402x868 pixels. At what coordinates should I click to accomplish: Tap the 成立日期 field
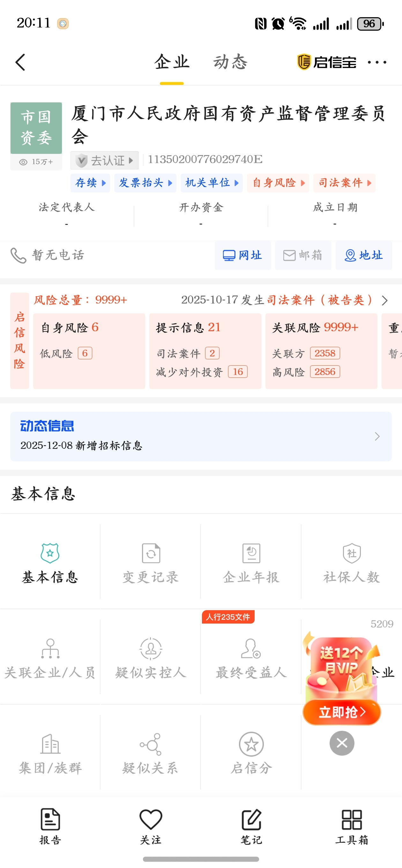(x=335, y=214)
